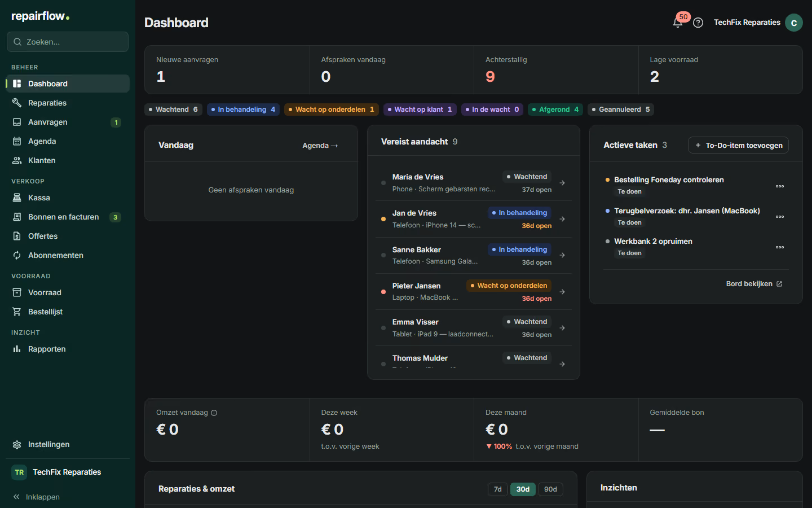Open Pieter Jansen MacBook repair row
The height and width of the screenshot is (508, 812).
pos(474,292)
